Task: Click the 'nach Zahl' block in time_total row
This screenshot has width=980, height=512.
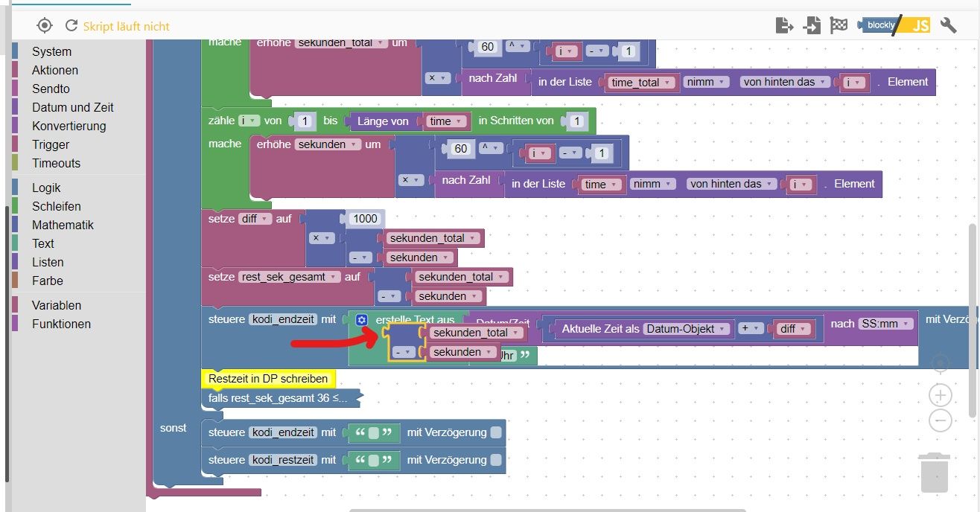Action: [493, 77]
